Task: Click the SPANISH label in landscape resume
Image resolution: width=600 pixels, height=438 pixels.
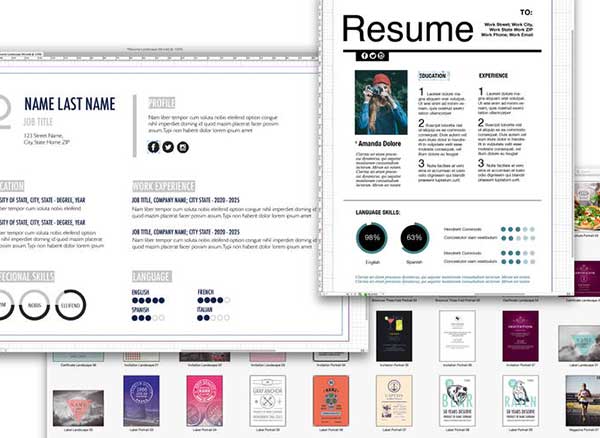Action: 140,309
